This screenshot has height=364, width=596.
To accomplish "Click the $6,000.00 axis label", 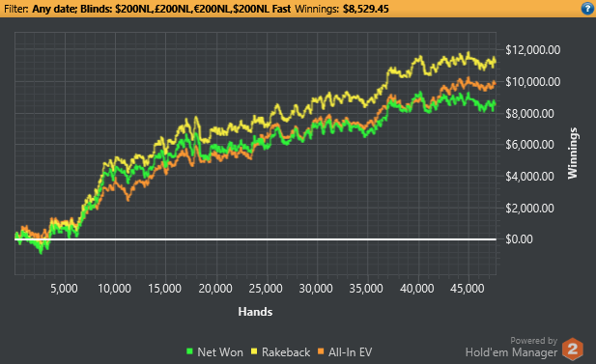I will [x=529, y=145].
